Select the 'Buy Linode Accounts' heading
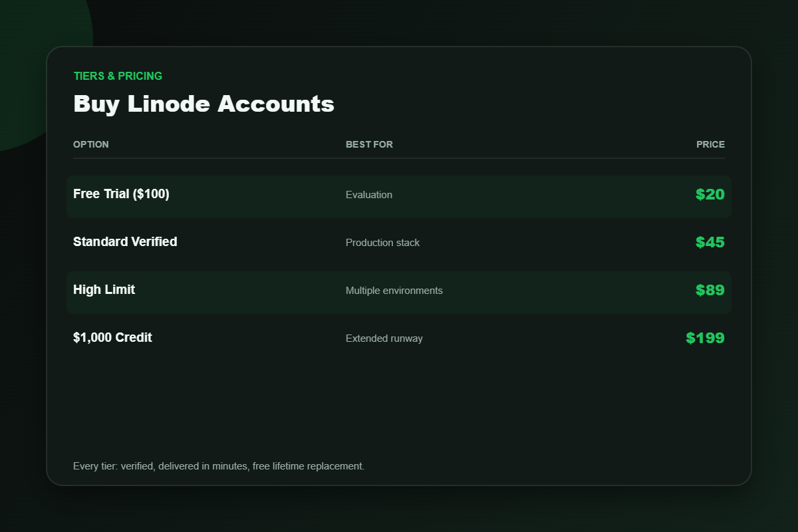The image size is (798, 532). pos(203,104)
